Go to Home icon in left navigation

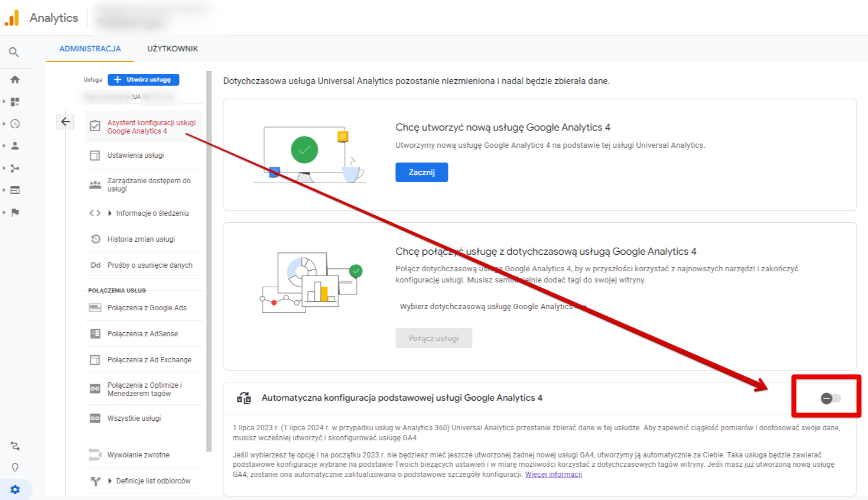pyautogui.click(x=15, y=79)
